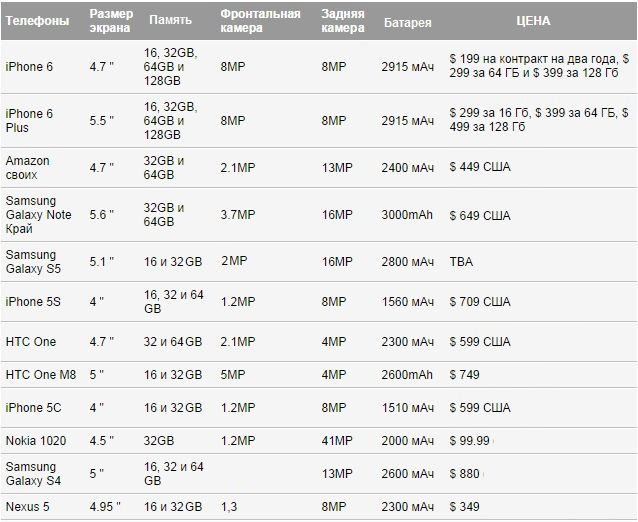Select the "Nokia 1020" phone name
The width and height of the screenshot is (638, 522).
(35, 441)
